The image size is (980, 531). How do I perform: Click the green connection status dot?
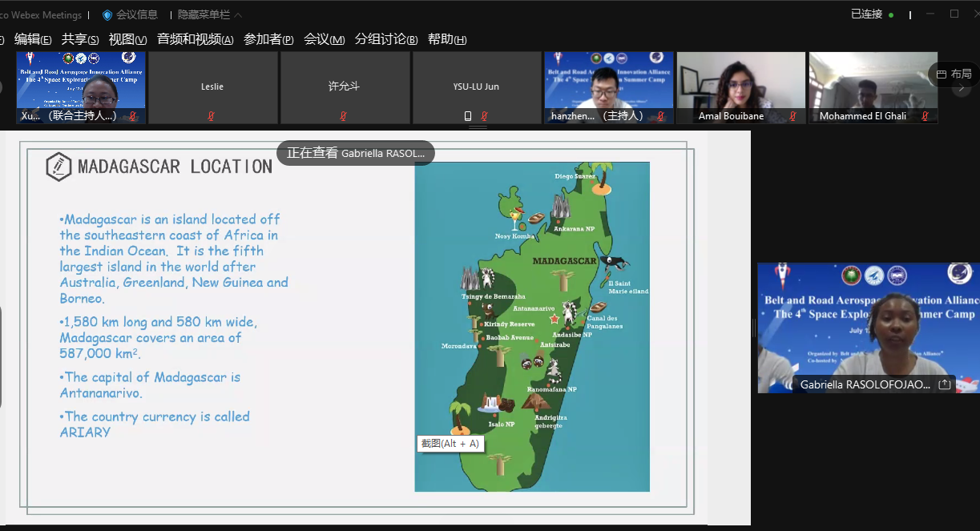[891, 15]
